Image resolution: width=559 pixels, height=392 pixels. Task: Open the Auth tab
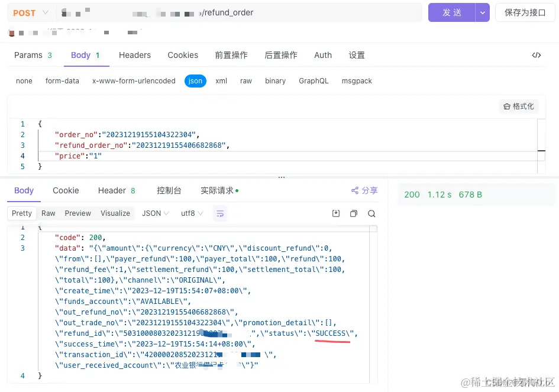(x=323, y=55)
